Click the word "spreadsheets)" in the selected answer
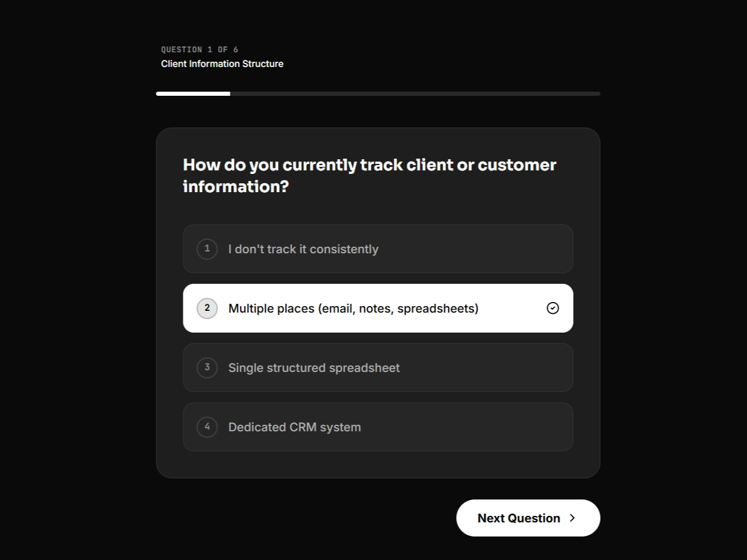The image size is (747, 560). [437, 308]
